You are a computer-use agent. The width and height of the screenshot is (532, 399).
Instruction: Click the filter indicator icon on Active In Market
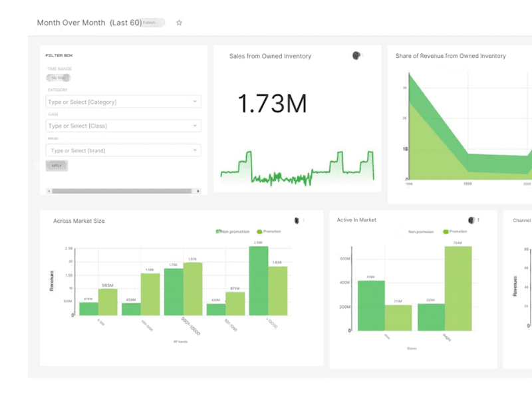click(x=471, y=220)
